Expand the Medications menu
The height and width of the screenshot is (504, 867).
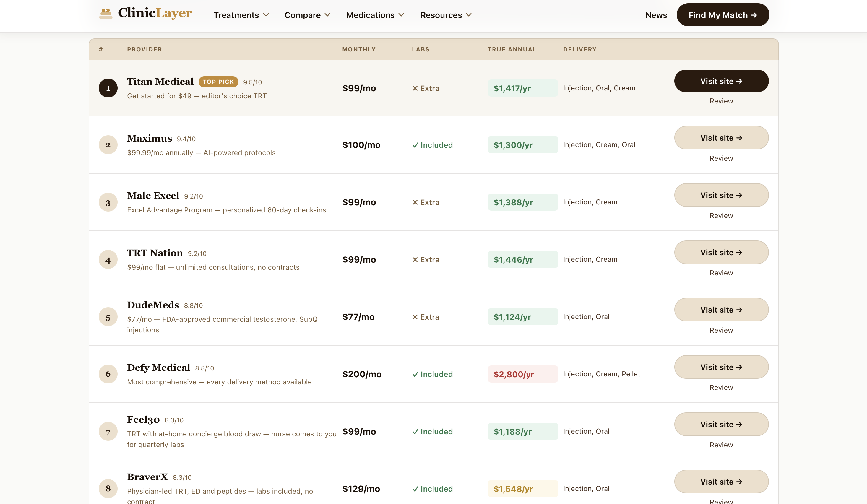[375, 15]
